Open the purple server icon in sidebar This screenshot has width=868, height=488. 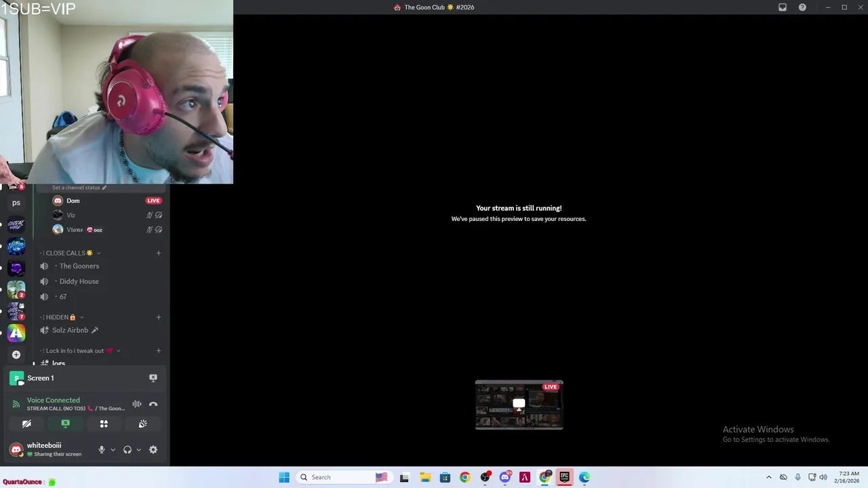pyautogui.click(x=16, y=268)
